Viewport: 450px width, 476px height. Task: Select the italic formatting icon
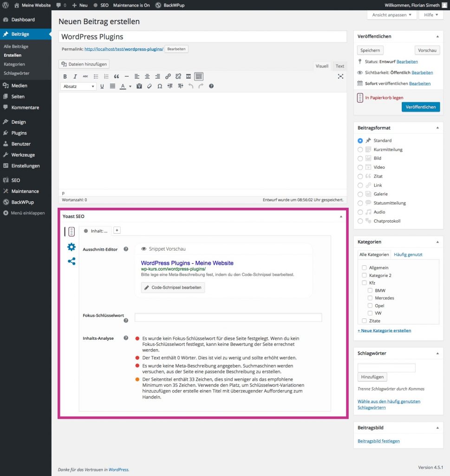pos(75,76)
